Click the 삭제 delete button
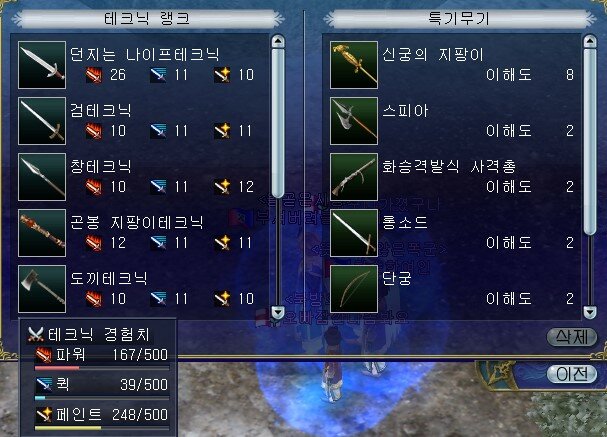 (x=572, y=337)
